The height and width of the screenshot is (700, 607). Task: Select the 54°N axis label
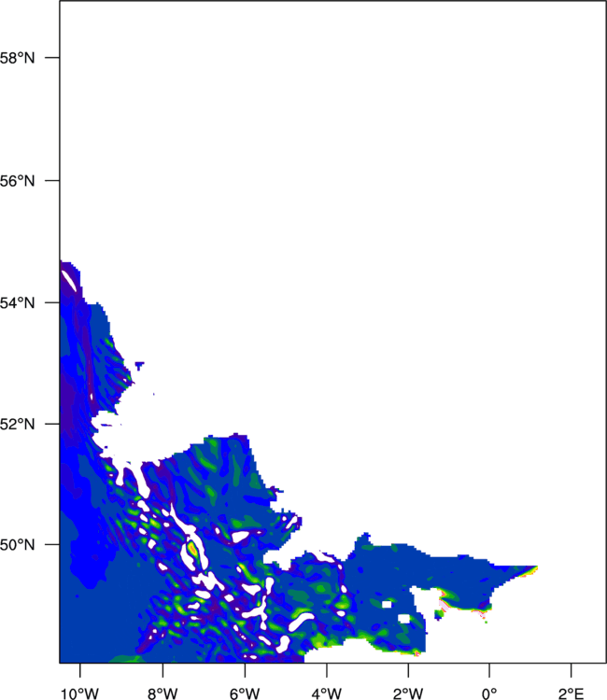(17, 303)
